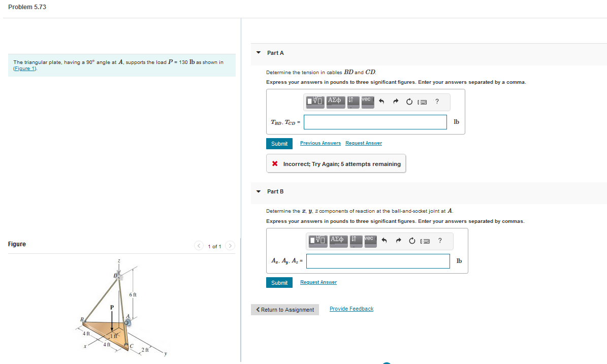Screen dimensions: 607x364
Task: Open help for Part B answer box
Action: click(x=440, y=241)
